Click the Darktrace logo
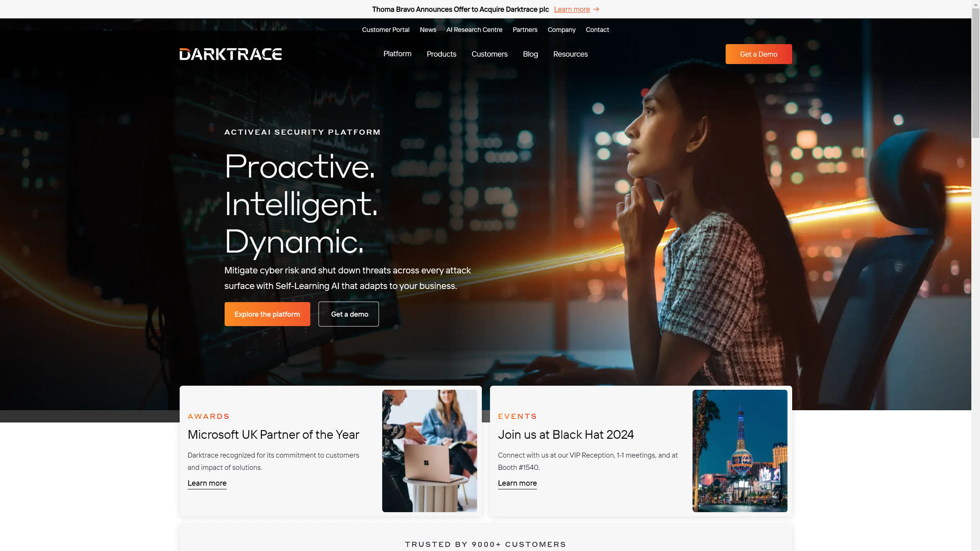Screen dimensions: 980x551 click(230, 54)
